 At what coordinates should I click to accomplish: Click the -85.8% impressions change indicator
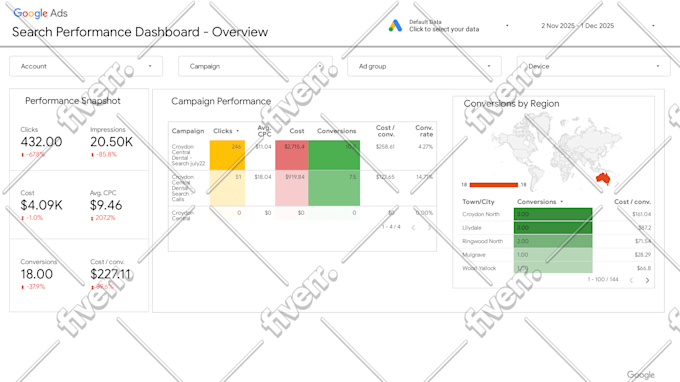tap(104, 154)
